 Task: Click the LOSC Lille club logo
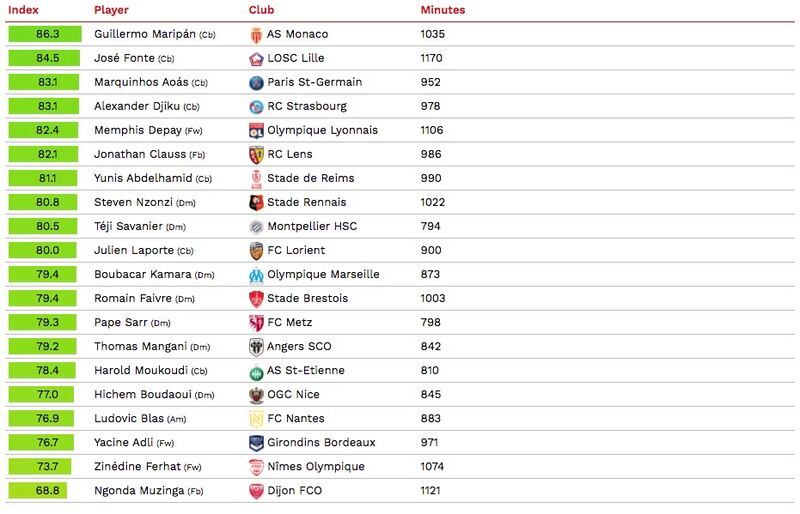[x=256, y=59]
